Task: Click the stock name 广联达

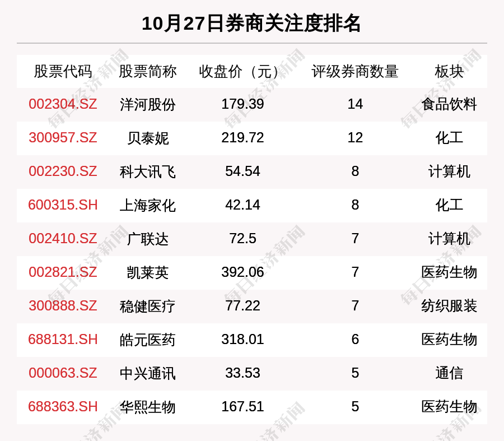Action: (147, 239)
